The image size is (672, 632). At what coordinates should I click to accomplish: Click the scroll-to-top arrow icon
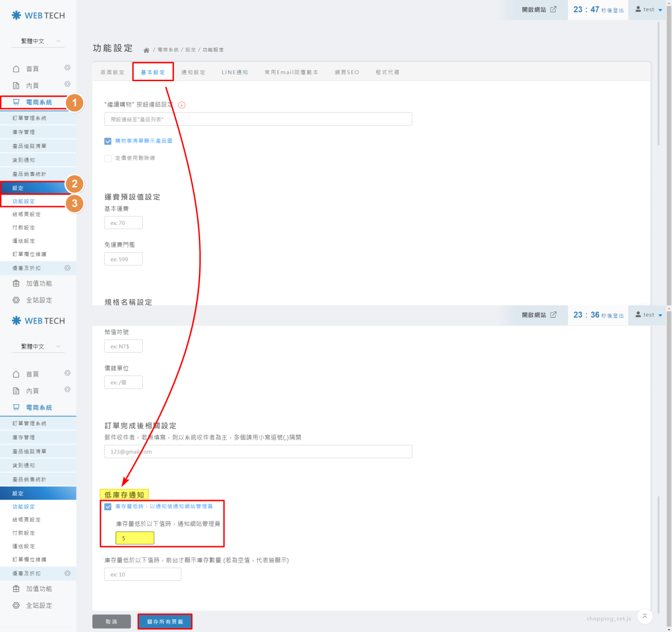[644, 616]
